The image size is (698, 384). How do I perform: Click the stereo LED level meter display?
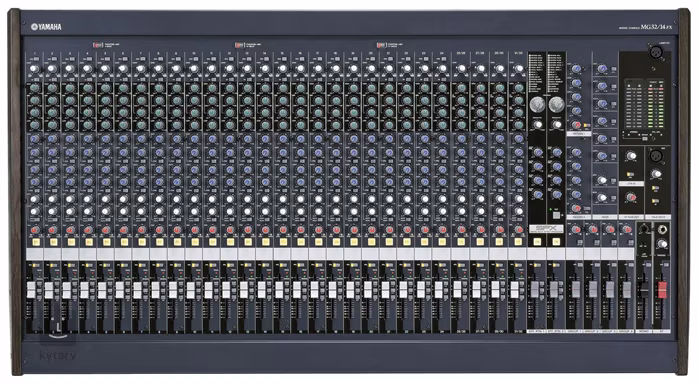(x=645, y=105)
